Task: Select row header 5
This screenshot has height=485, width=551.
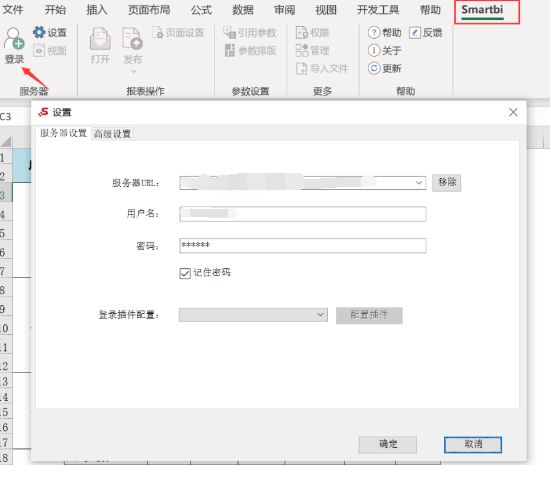Action: pyautogui.click(x=6, y=233)
